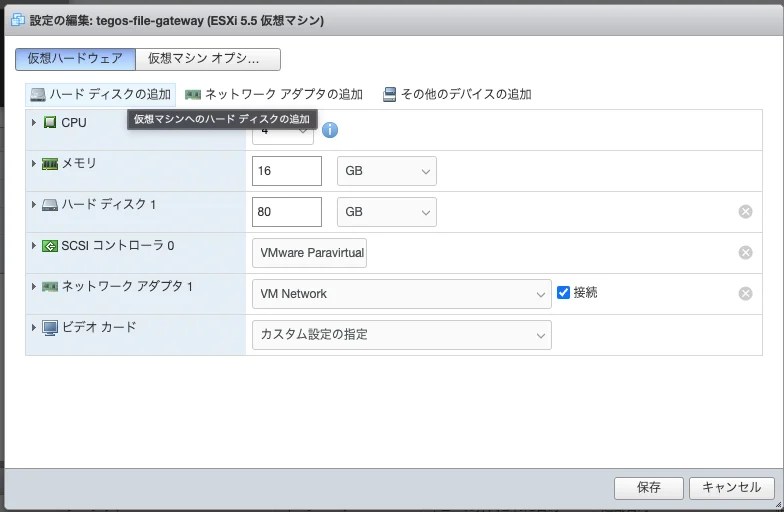The width and height of the screenshot is (784, 512).
Task: Click ネットワーク アダプタの追加 label
Action: (284, 94)
